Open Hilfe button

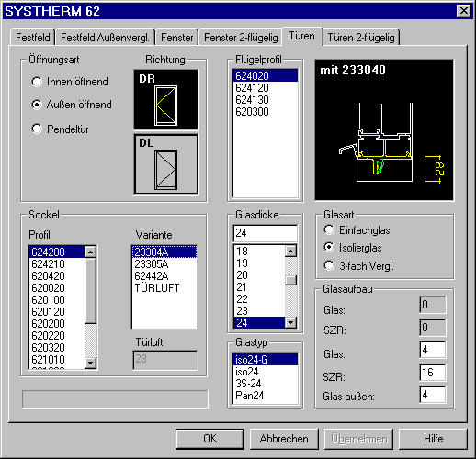coord(433,439)
